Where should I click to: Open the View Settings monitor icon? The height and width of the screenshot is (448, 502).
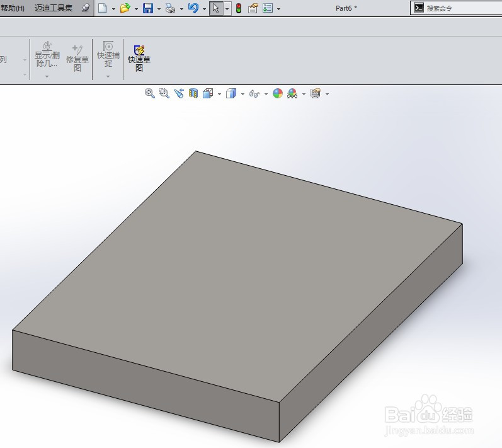[x=316, y=93]
